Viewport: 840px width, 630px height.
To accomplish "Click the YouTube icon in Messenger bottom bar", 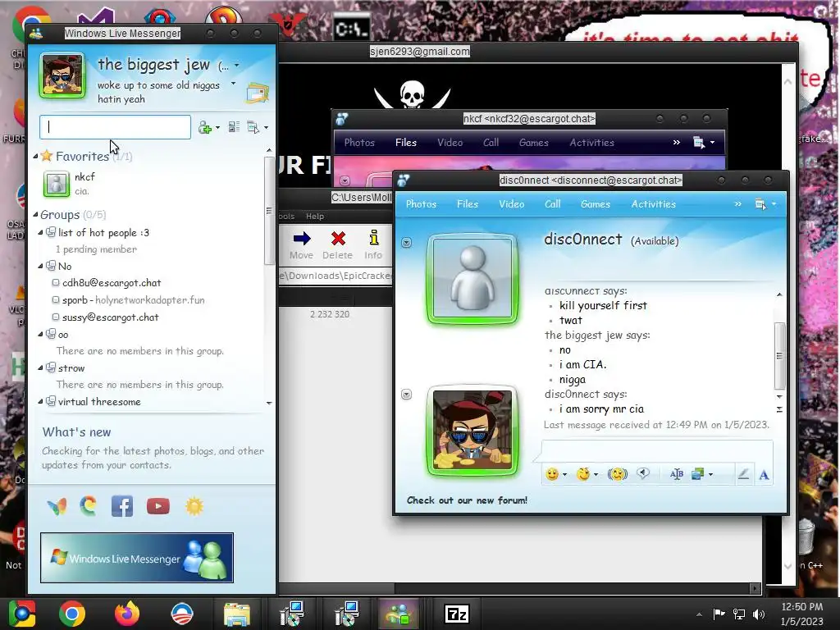I will (x=158, y=506).
